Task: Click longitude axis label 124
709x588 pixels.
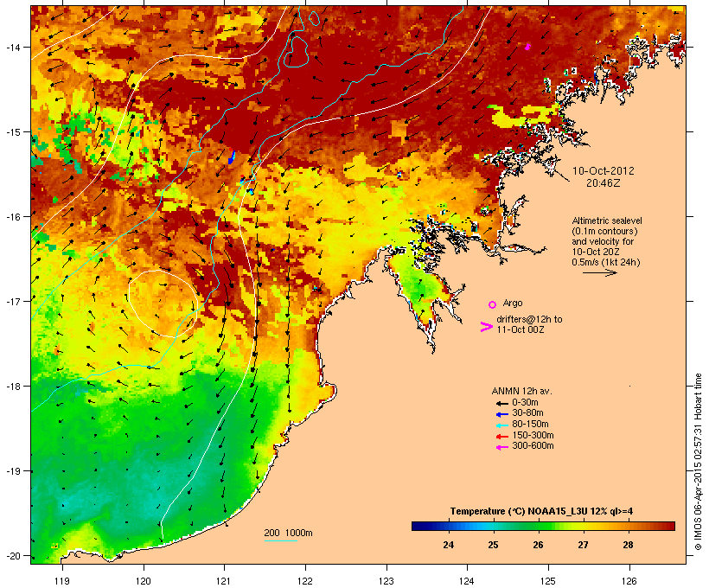Action: [467, 581]
